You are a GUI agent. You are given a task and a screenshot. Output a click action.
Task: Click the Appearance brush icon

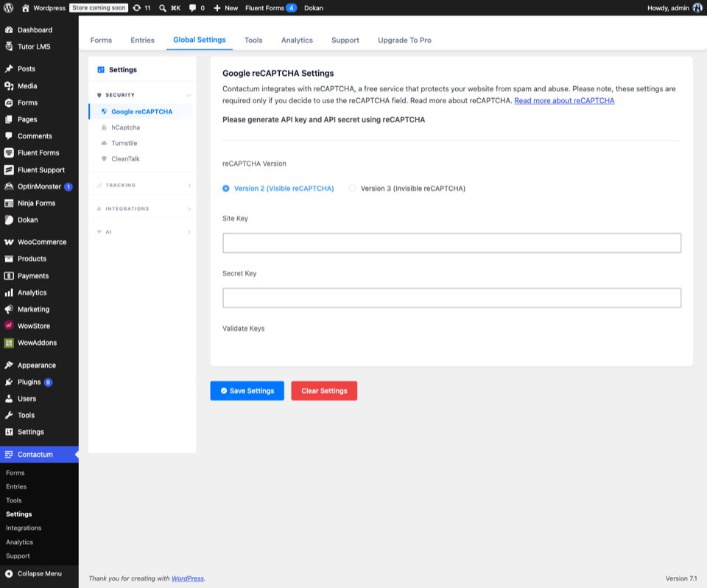(9, 365)
